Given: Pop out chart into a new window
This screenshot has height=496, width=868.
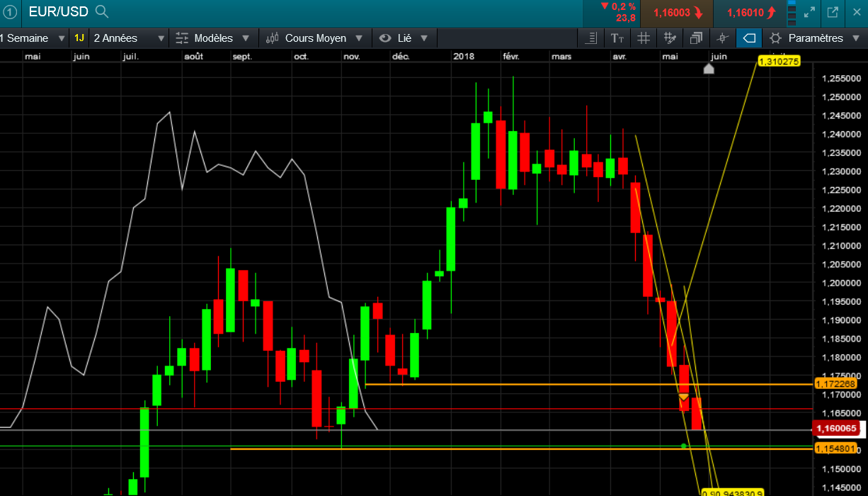Looking at the screenshot, I should tap(833, 12).
